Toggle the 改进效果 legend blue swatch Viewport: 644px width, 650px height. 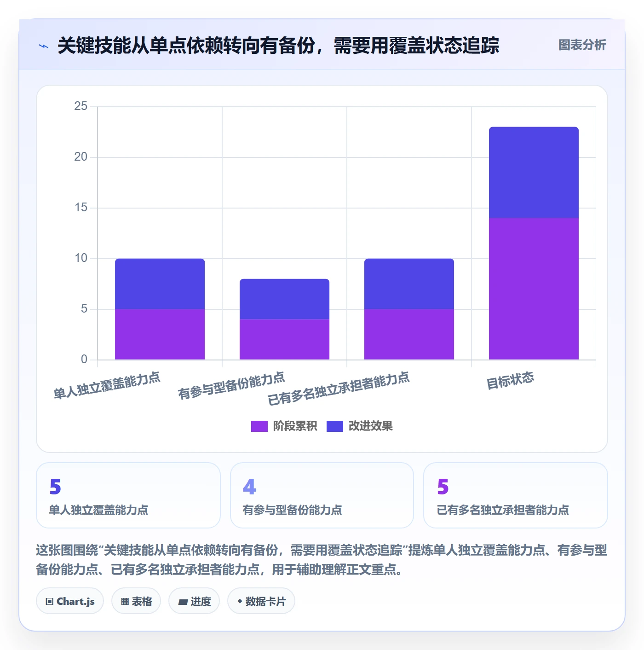pos(335,426)
